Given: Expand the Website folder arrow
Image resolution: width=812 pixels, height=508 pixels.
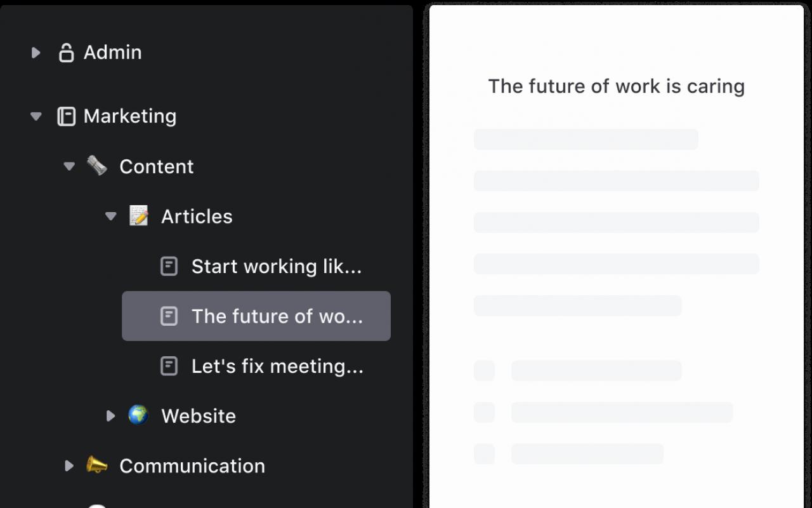Looking at the screenshot, I should point(110,416).
